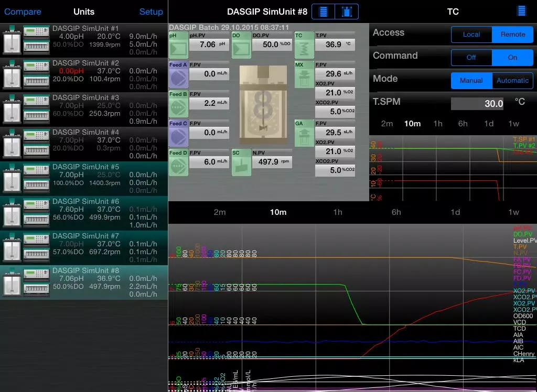Select DASGIP SimUnit #3 in units list
537x392 pixels.
click(84, 110)
